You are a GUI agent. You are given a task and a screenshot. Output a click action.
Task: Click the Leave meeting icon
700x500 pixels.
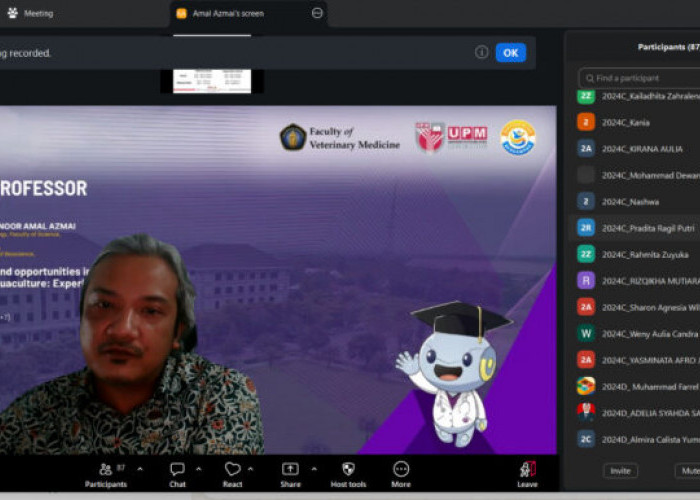[528, 469]
